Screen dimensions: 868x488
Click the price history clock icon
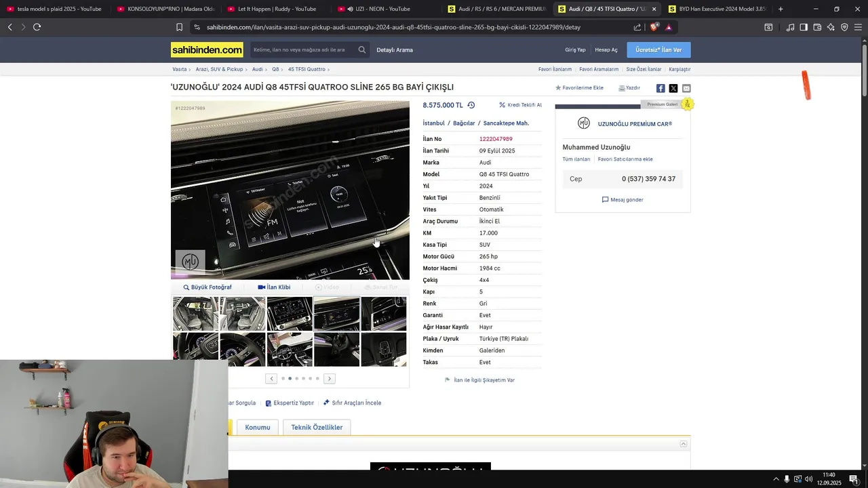pos(471,105)
